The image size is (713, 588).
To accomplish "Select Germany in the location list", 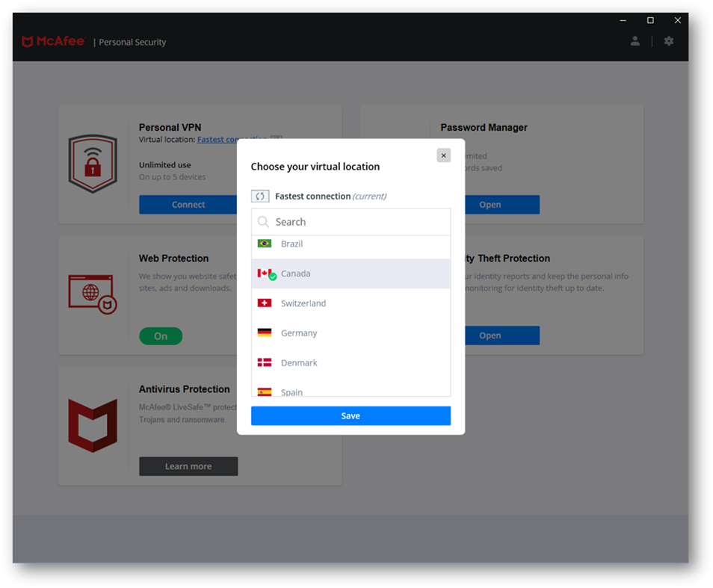I will [351, 333].
